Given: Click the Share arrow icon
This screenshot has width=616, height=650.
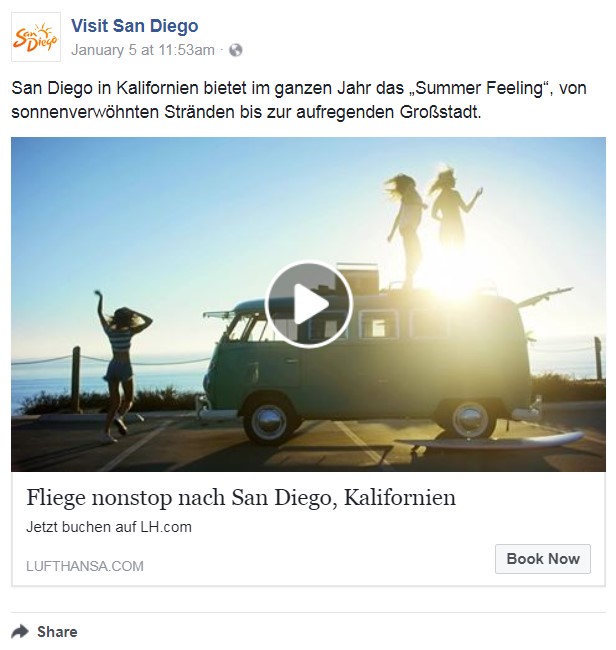Looking at the screenshot, I should pos(19,632).
